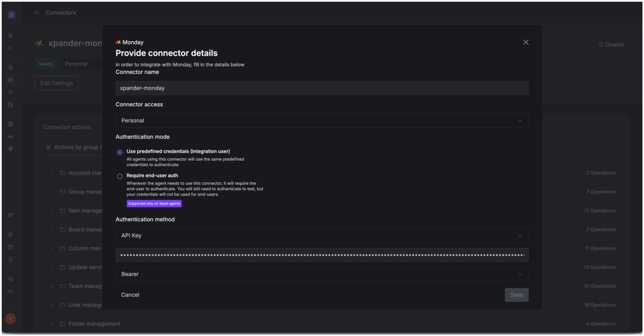This screenshot has height=336, width=644.
Task: Open the rocket icon in sidebar
Action: tap(10, 215)
